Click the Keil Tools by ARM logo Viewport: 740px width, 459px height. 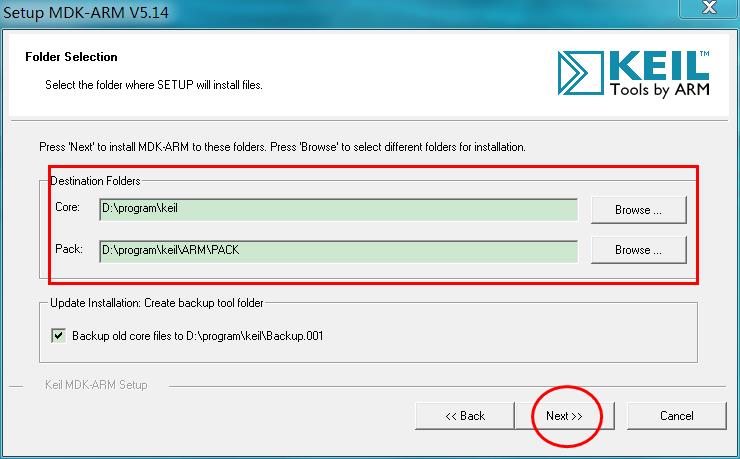pyautogui.click(x=633, y=73)
